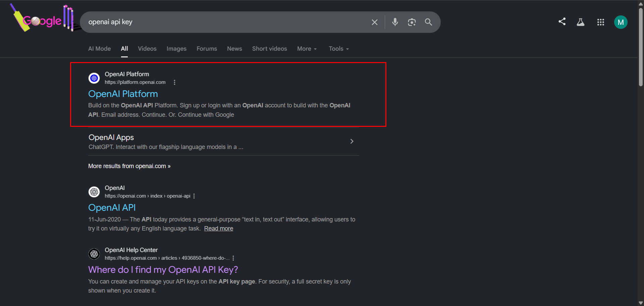
Task: Click the https://platform.openai.com URL text
Action: (135, 82)
